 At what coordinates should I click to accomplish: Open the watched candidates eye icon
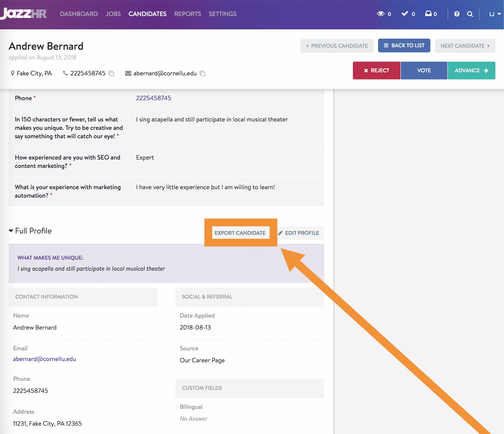[381, 14]
